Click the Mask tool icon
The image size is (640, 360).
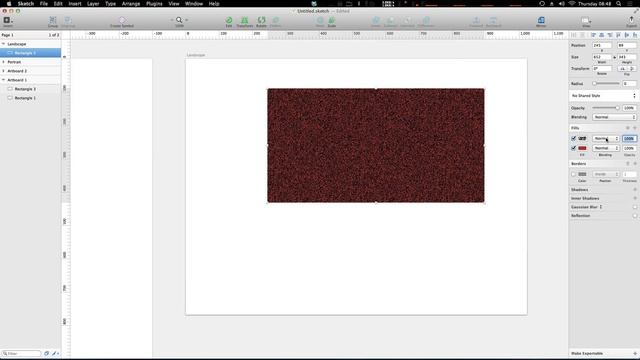[x=320, y=20]
